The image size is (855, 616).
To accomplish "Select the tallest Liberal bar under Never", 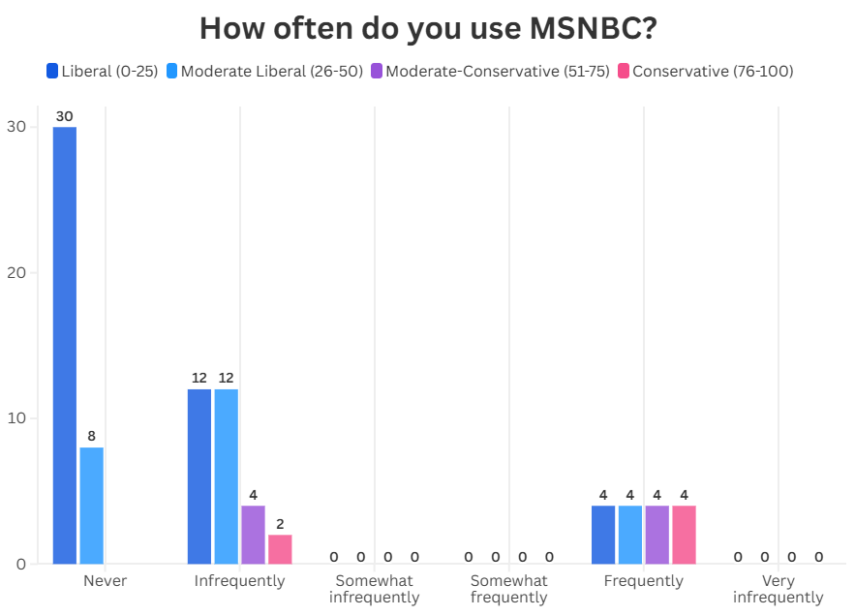I will [65, 345].
